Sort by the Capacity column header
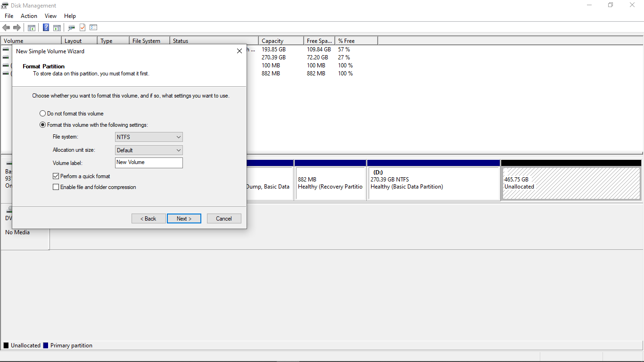The width and height of the screenshot is (644, 362). tap(281, 41)
